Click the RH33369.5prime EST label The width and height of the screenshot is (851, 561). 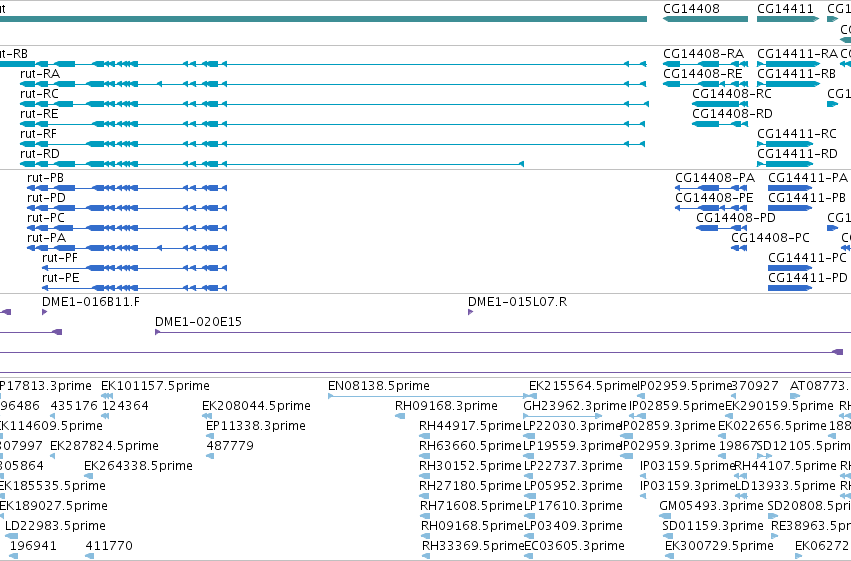pos(473,546)
